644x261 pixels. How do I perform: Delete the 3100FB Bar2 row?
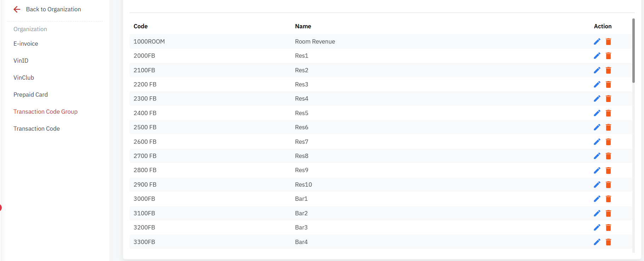coord(608,213)
